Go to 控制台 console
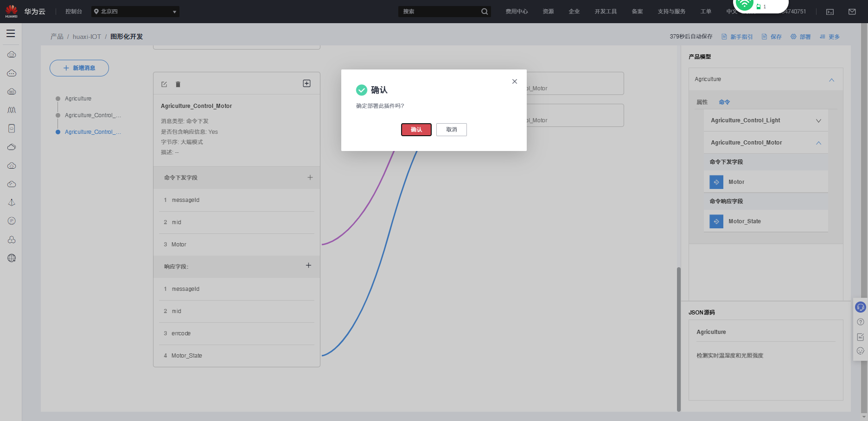 point(74,12)
